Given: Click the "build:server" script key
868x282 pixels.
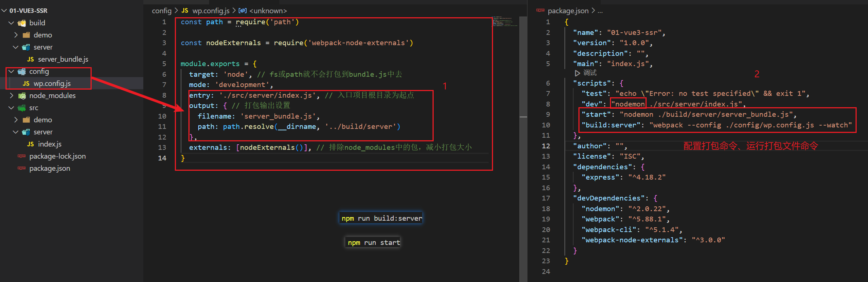Looking at the screenshot, I should point(611,125).
